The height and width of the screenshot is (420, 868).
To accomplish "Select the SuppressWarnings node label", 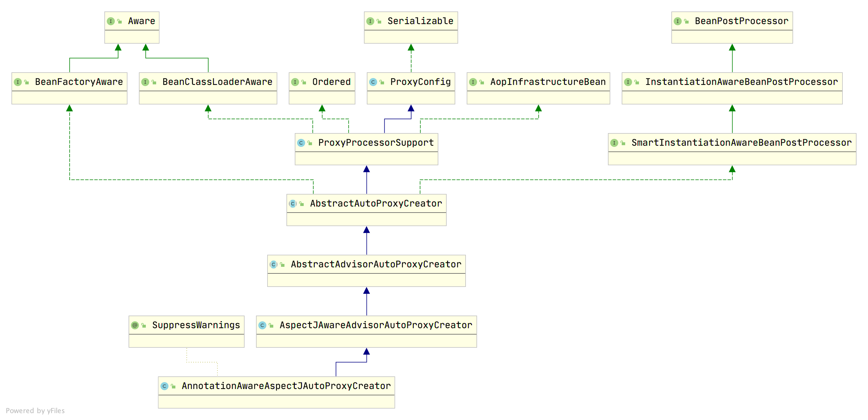I will [196, 325].
